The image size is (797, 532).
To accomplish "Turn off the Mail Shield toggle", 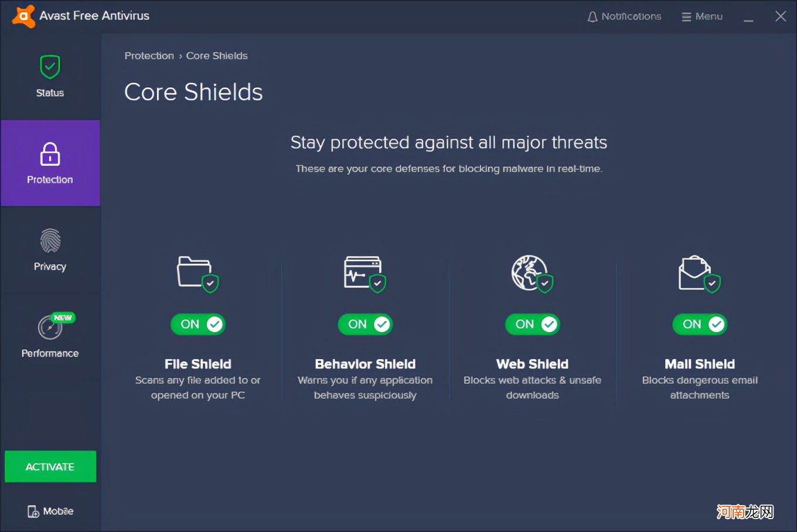I will pyautogui.click(x=700, y=324).
